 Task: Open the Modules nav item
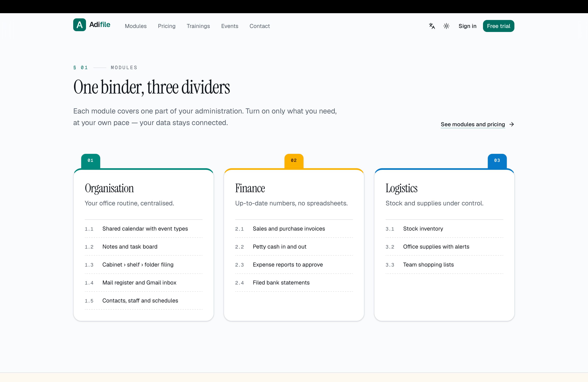[x=136, y=26]
